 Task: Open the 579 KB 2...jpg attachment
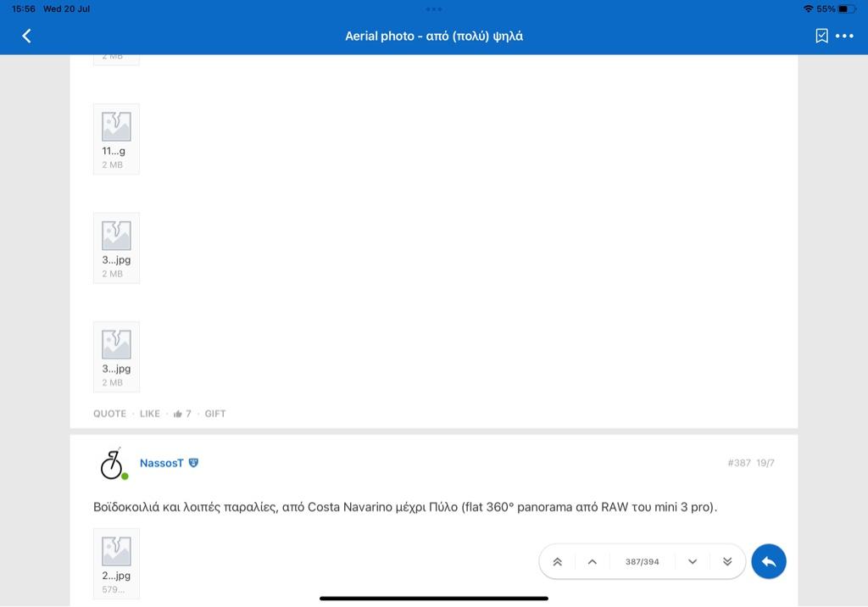click(116, 563)
